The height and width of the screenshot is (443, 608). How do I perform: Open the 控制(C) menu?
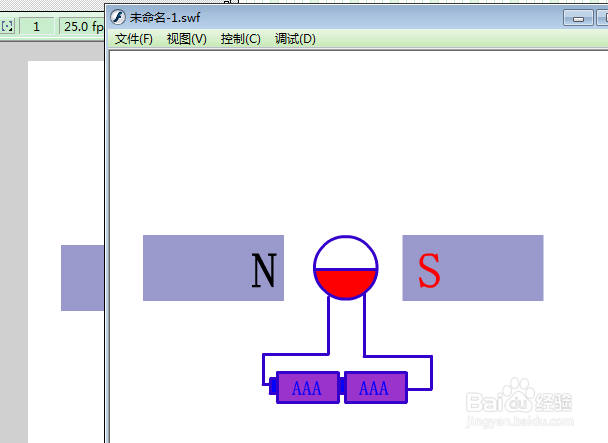(240, 39)
